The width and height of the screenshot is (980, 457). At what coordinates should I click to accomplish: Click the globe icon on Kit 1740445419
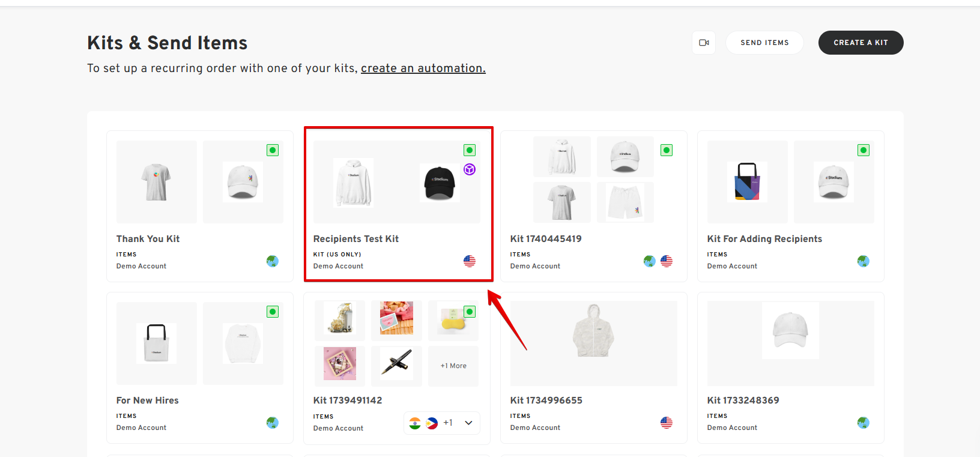point(649,261)
